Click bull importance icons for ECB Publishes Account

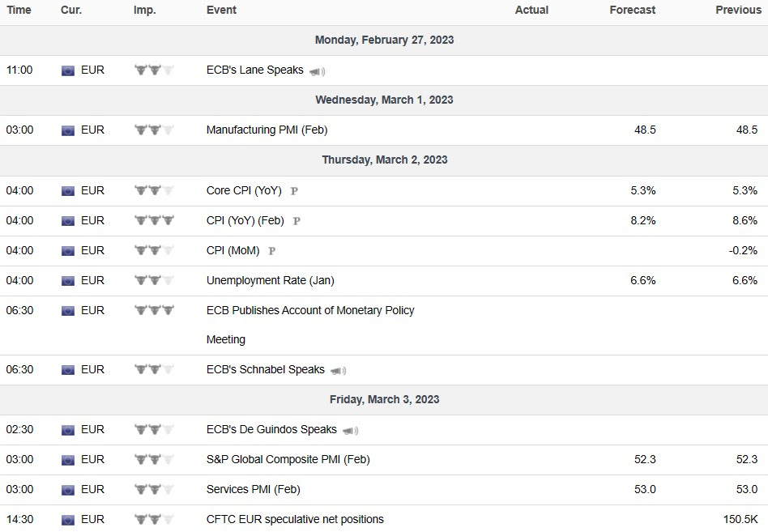[154, 310]
